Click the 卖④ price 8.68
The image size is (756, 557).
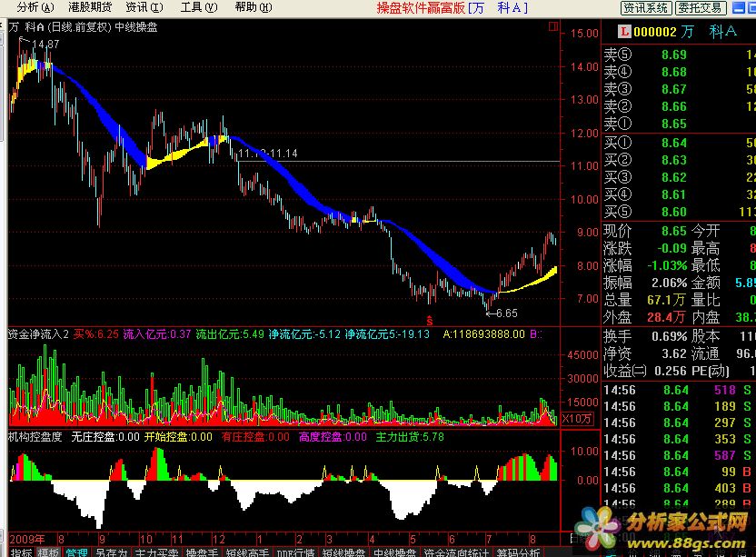pyautogui.click(x=674, y=72)
